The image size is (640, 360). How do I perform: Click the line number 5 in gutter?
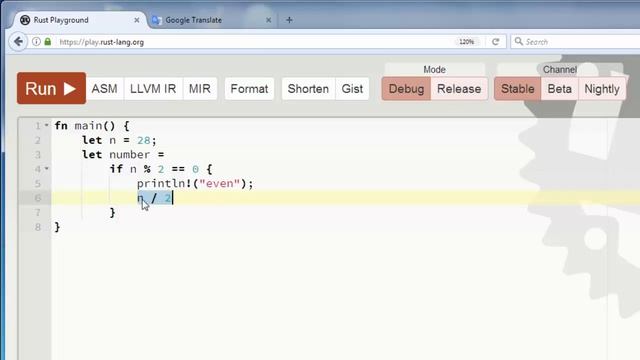click(x=38, y=184)
